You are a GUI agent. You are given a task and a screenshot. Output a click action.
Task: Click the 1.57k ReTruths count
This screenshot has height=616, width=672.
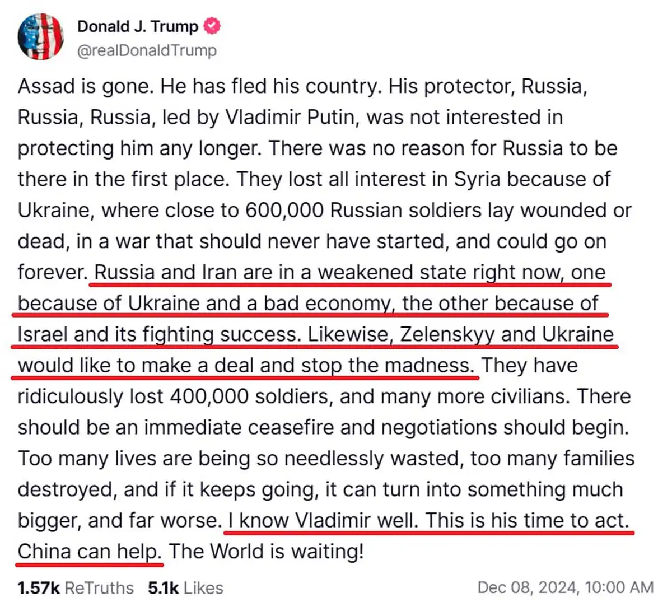point(75,588)
